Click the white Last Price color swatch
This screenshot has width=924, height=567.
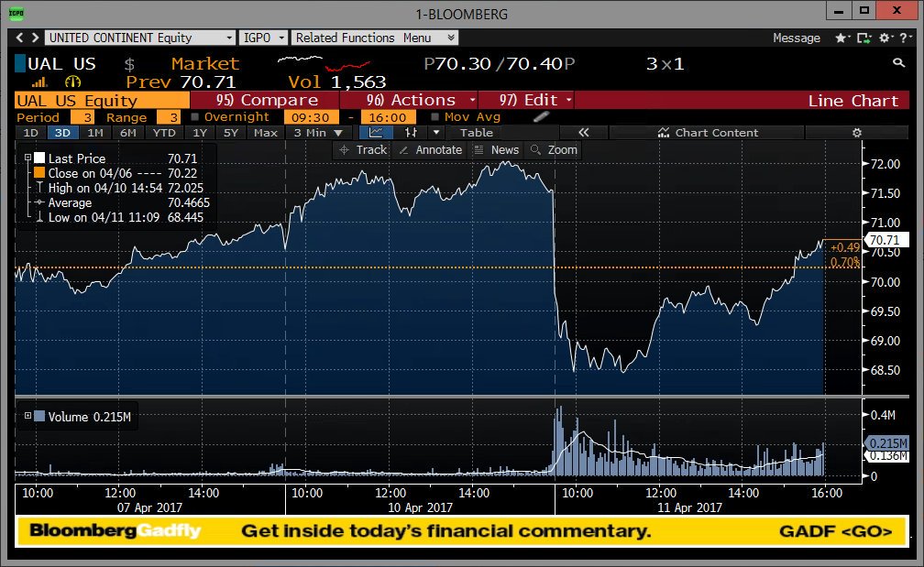pos(39,158)
